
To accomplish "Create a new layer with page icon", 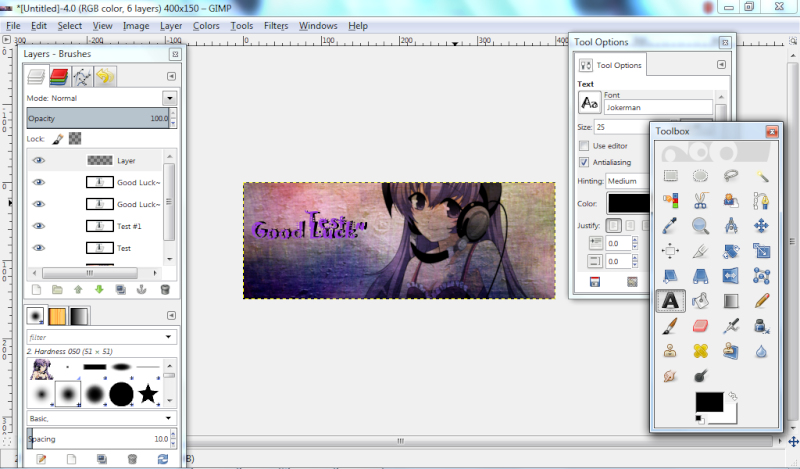I will point(36,290).
